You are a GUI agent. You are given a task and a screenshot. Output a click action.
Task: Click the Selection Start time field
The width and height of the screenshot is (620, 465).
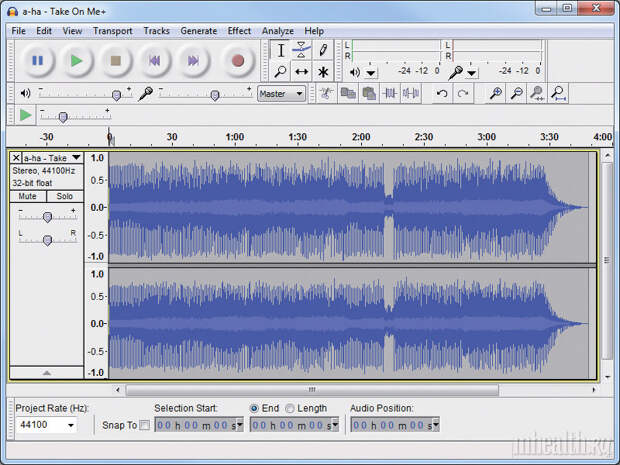198,425
